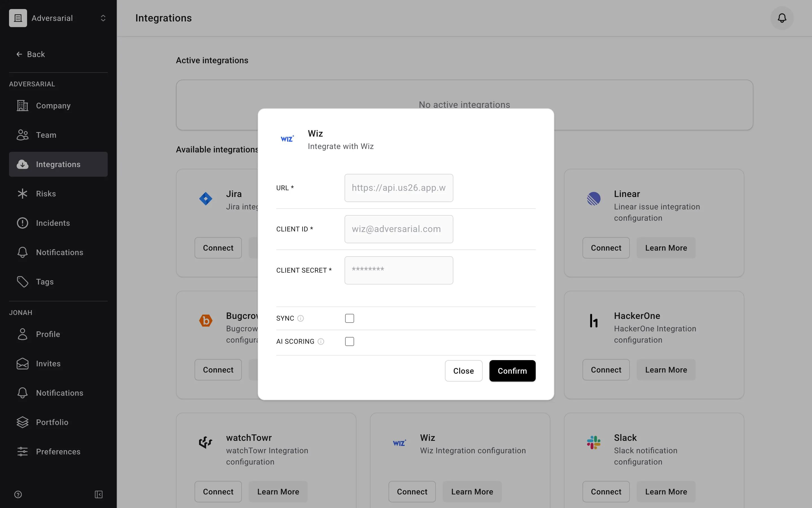The height and width of the screenshot is (508, 812).
Task: Click the Slack logo icon
Action: [593, 443]
